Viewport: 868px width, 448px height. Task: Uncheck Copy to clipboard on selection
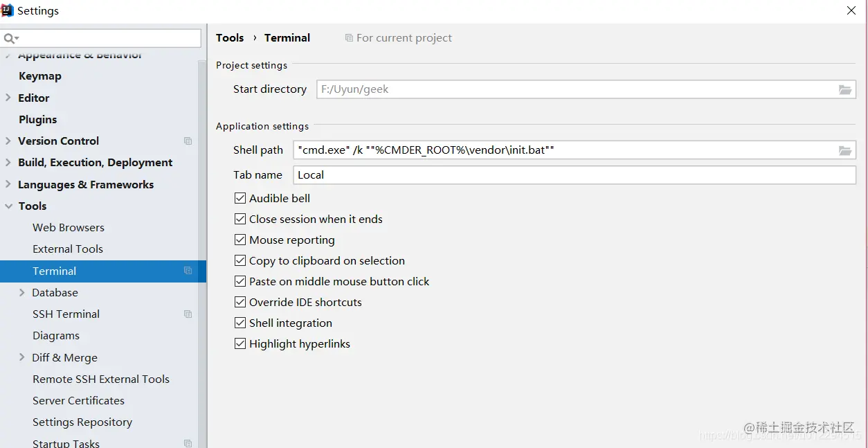pos(240,260)
